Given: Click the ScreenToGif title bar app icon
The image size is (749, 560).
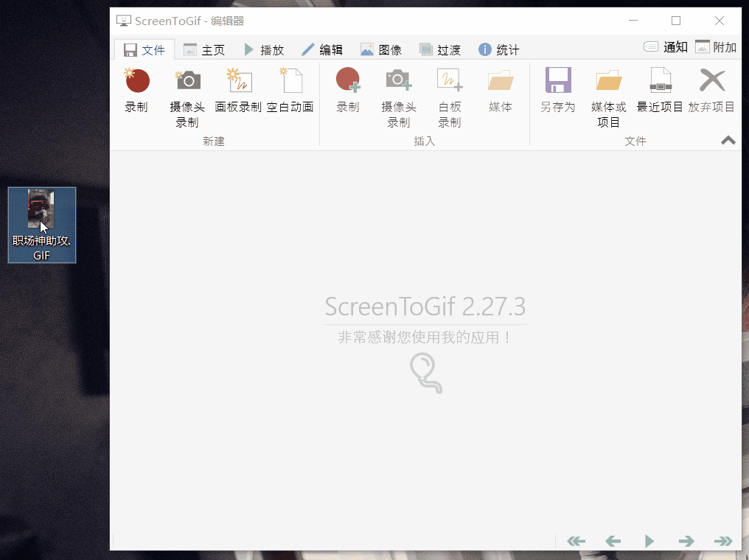Looking at the screenshot, I should click(124, 21).
